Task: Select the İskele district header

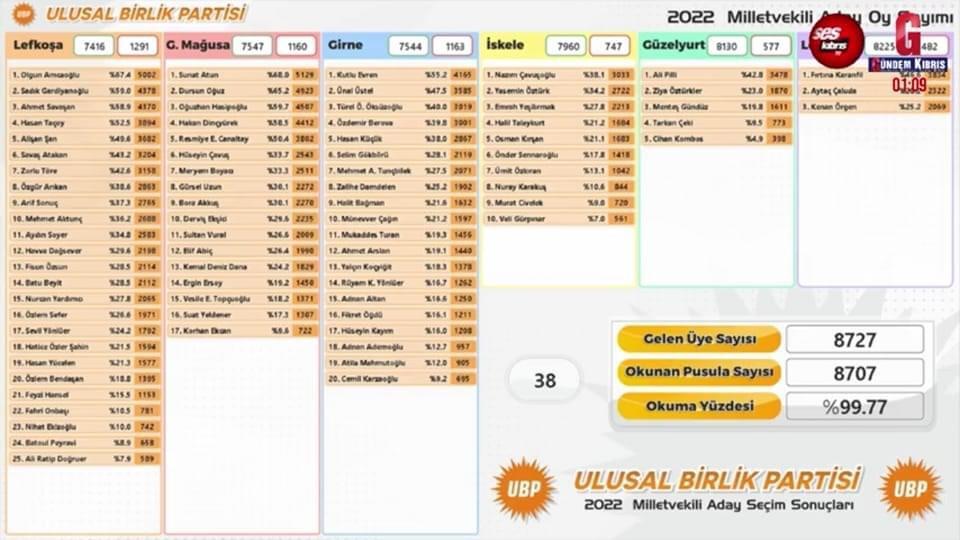Action: (x=506, y=46)
